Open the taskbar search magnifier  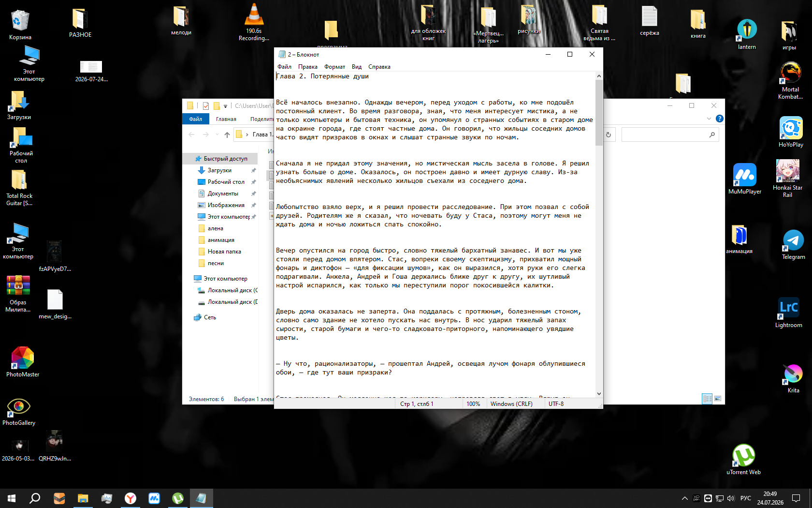(35, 498)
